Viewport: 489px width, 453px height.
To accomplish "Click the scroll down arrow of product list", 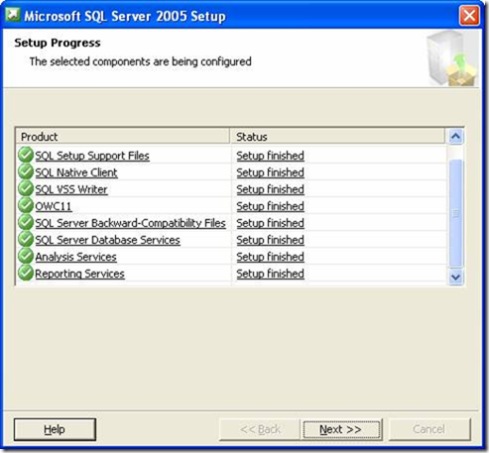I will [455, 277].
